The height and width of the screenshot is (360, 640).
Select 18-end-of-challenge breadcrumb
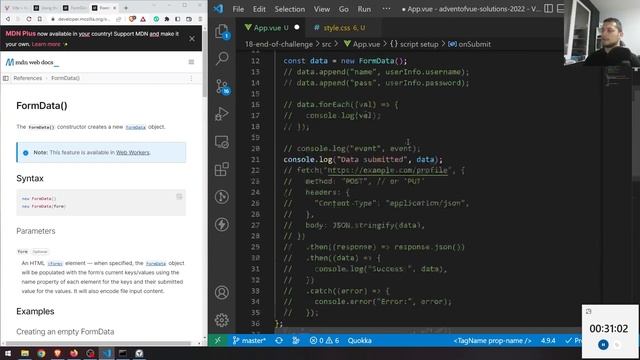pyautogui.click(x=279, y=44)
